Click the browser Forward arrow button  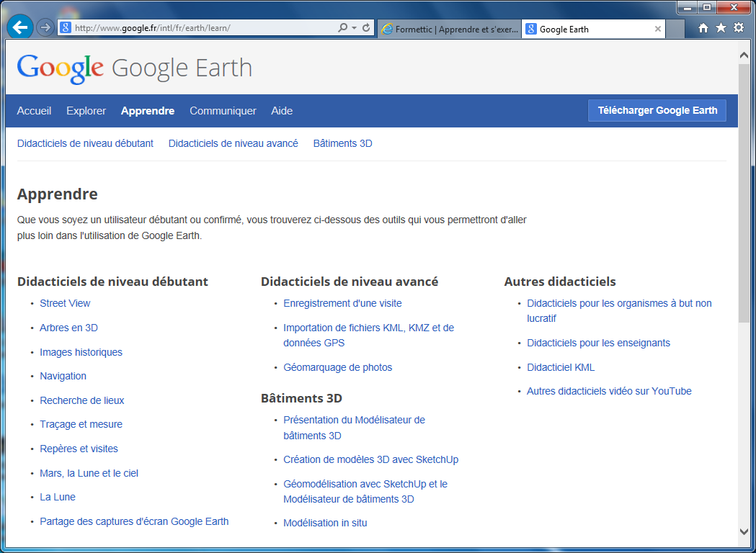45,28
